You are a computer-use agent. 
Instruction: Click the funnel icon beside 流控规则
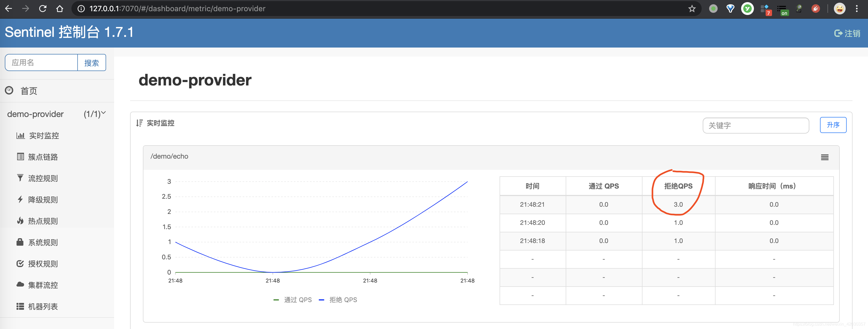20,178
